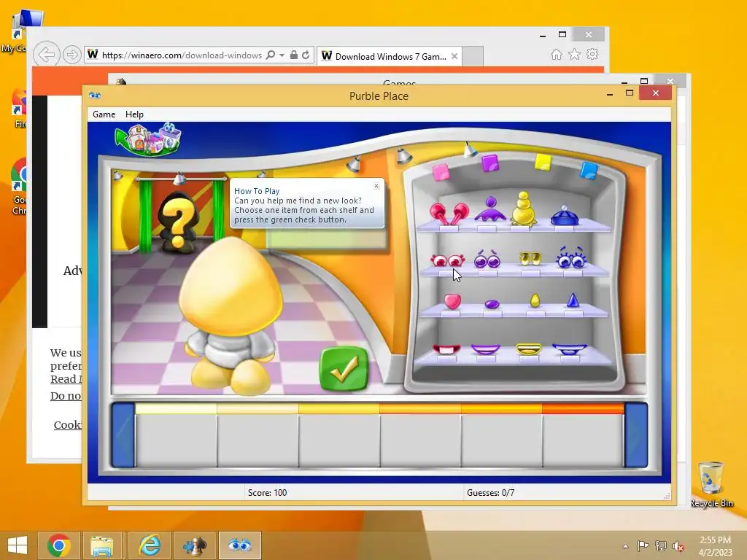
Task: Click the Purble Place village home icon
Action: (x=149, y=139)
